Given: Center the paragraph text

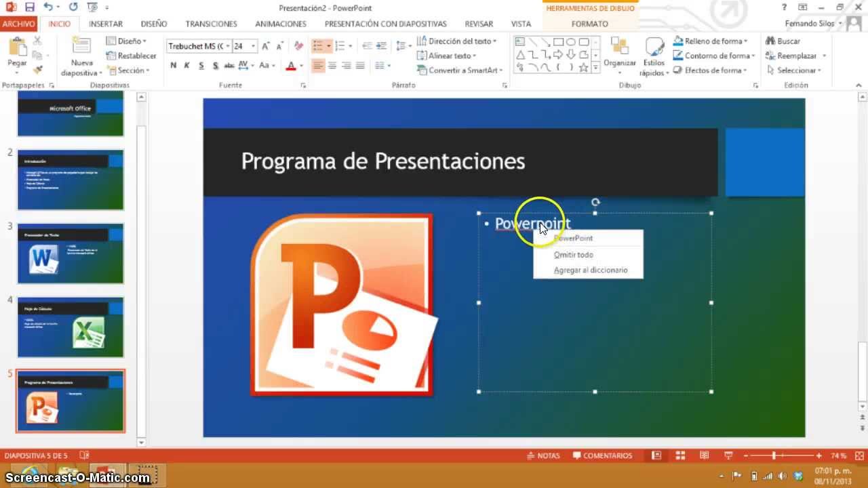Looking at the screenshot, I should pyautogui.click(x=332, y=66).
